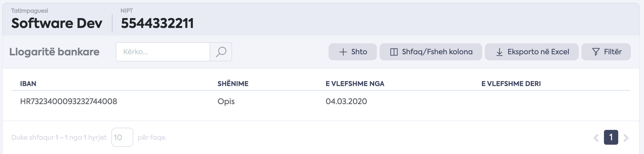Click the 04.03.2020 valid-from date cell
The width and height of the screenshot is (644, 154).
pyautogui.click(x=346, y=101)
